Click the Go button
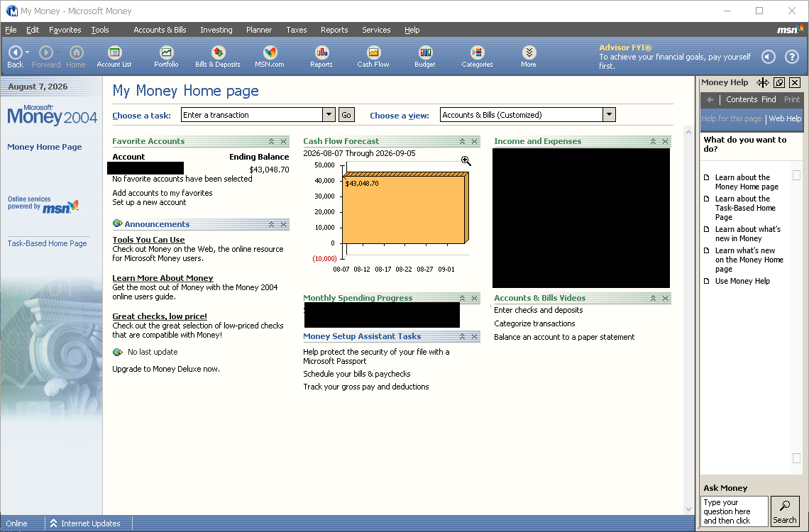This screenshot has height=532, width=809. point(346,114)
